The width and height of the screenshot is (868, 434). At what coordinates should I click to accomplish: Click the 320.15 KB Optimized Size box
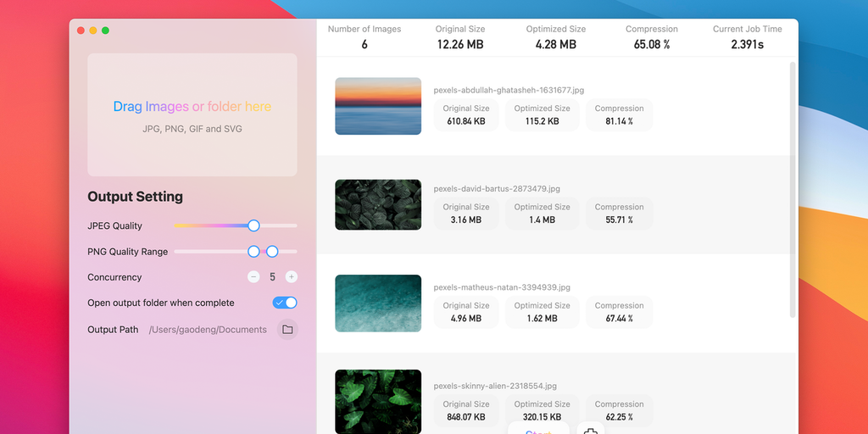tap(542, 410)
